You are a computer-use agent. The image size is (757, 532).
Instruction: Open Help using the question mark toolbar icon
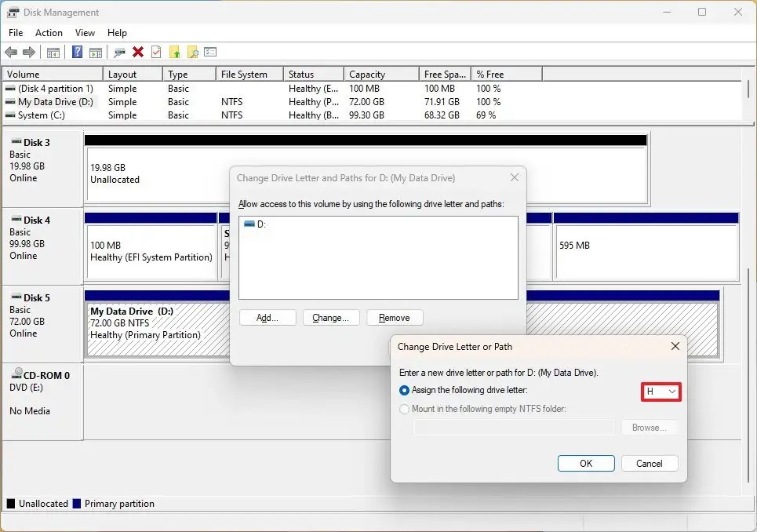pos(77,52)
